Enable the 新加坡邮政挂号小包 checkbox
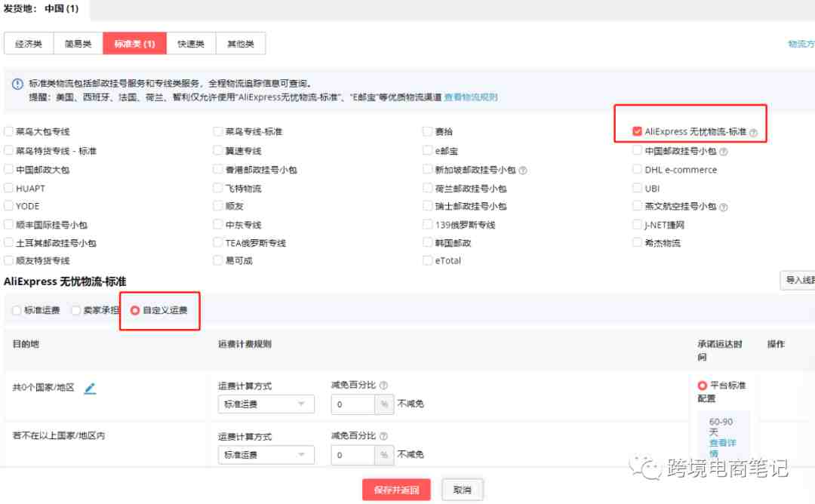Screen dimensions: 815x504 pos(427,170)
